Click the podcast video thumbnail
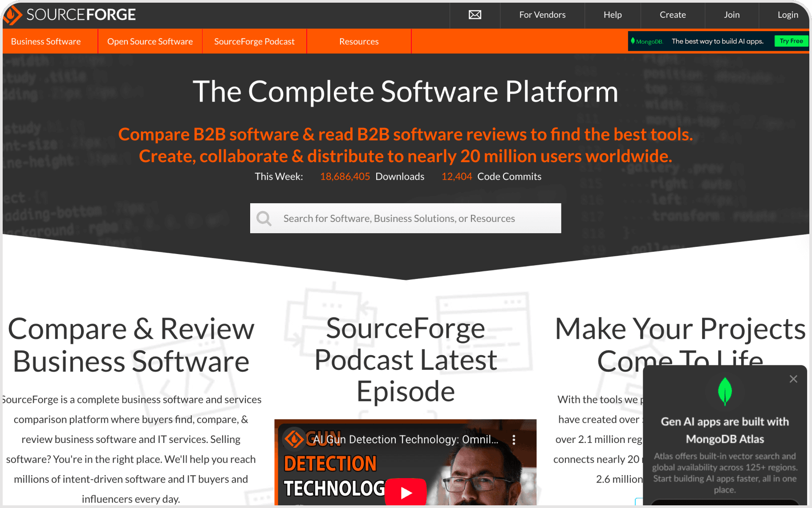 pyautogui.click(x=406, y=462)
